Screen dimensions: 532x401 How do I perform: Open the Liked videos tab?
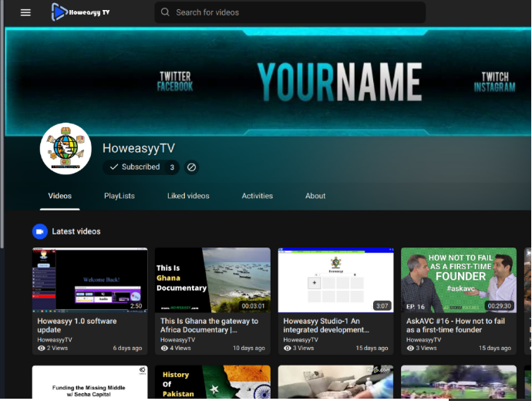coord(188,196)
